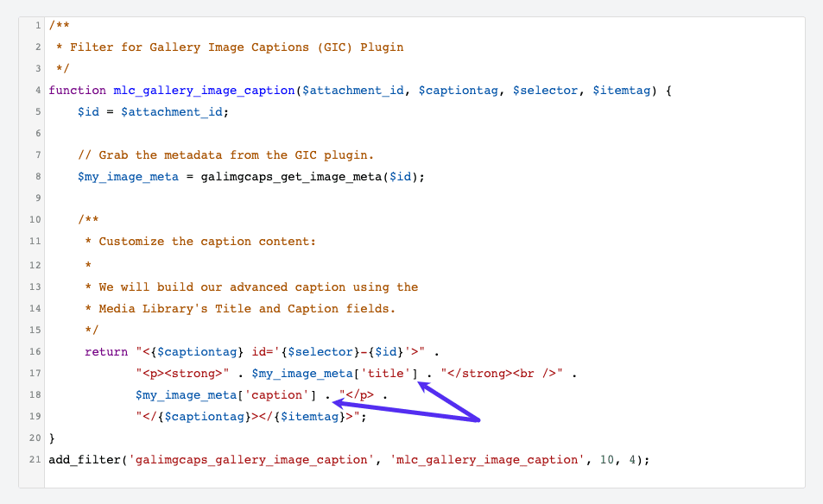
Task: Click line number 16 in the gutter
Action: click(x=35, y=351)
